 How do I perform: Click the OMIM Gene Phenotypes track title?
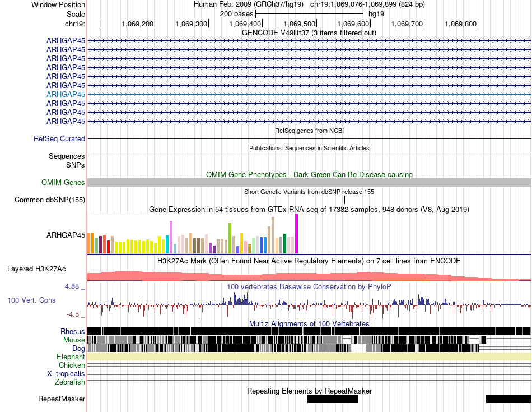pyautogui.click(x=310, y=174)
